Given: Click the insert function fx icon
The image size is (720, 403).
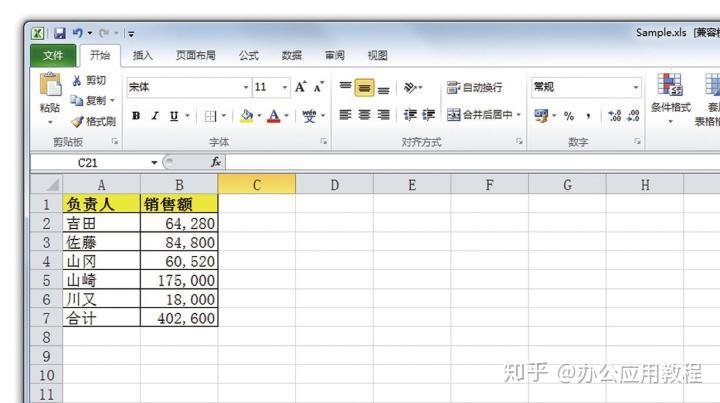Looking at the screenshot, I should coord(215,162).
